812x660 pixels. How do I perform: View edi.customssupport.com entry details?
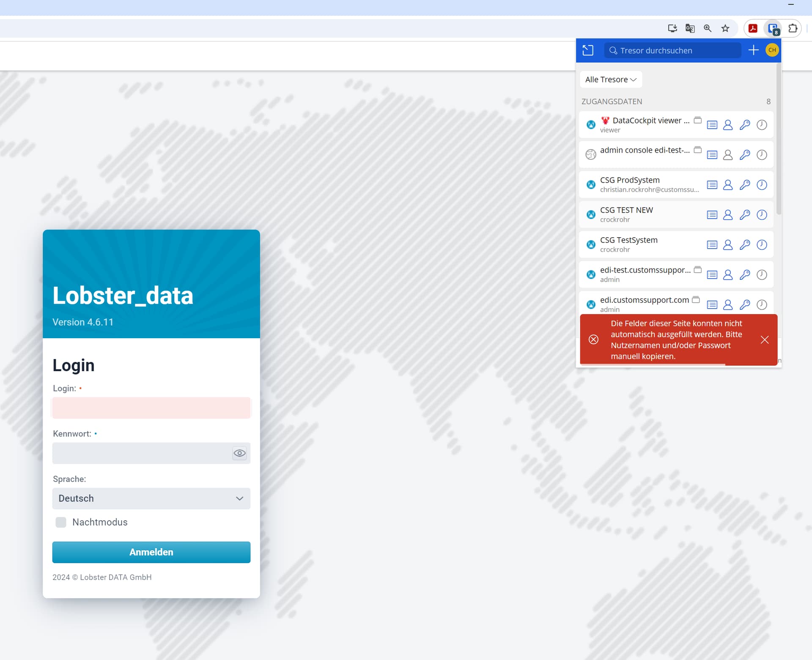pyautogui.click(x=712, y=305)
